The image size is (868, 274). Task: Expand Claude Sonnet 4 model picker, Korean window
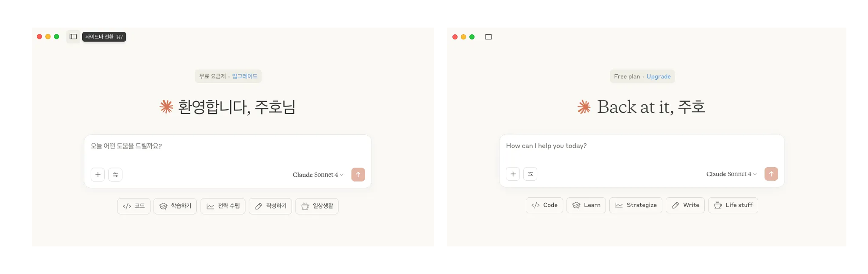318,175
